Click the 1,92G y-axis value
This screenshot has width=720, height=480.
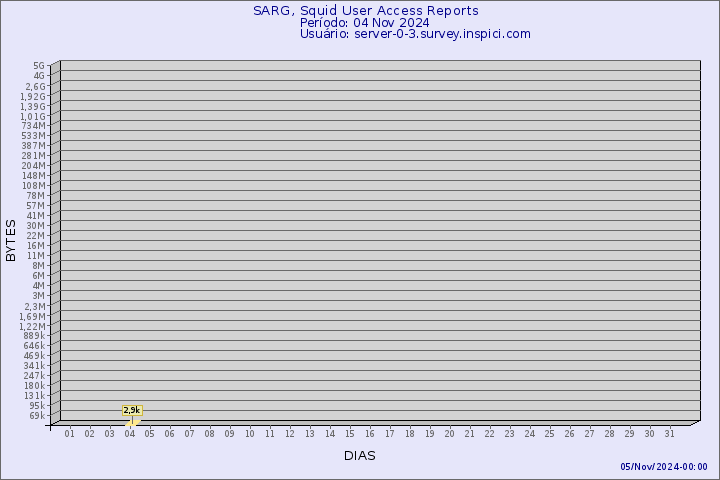click(x=33, y=96)
